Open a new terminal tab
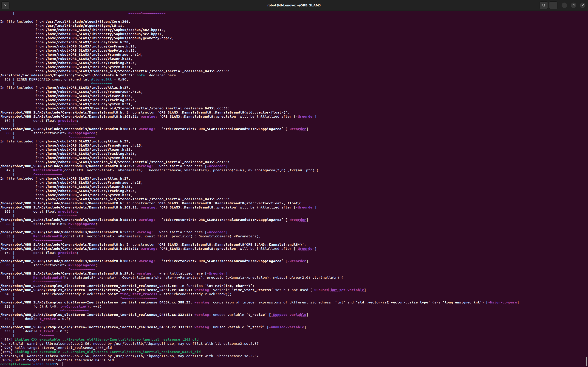588x367 pixels. click(x=6, y=5)
